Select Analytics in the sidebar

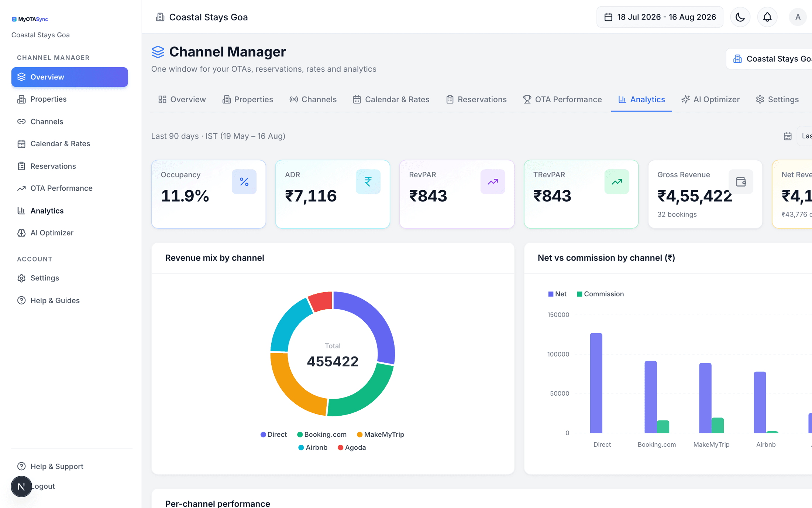70,211
